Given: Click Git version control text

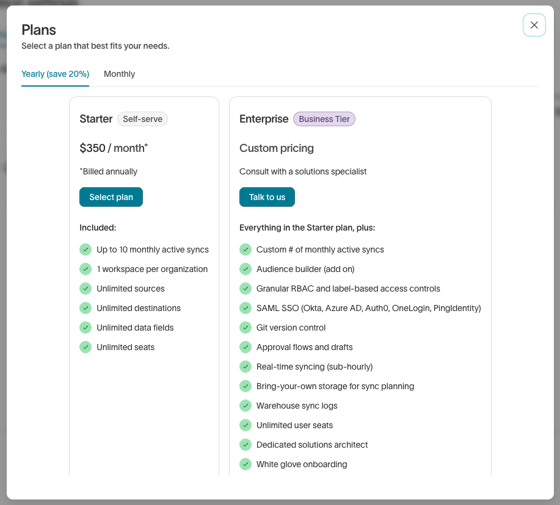Looking at the screenshot, I should (x=291, y=328).
